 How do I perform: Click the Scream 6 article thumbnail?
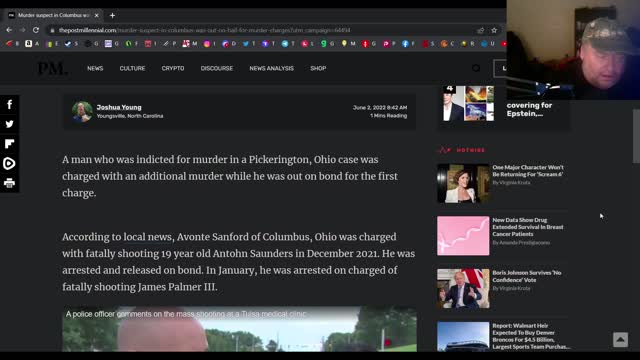463,183
